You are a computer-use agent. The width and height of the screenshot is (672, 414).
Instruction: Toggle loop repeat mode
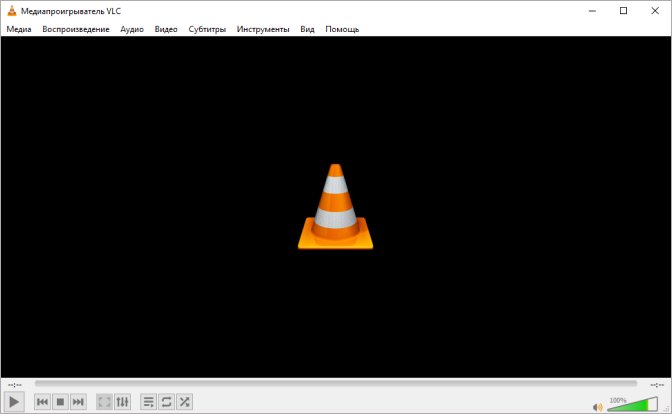pos(166,402)
